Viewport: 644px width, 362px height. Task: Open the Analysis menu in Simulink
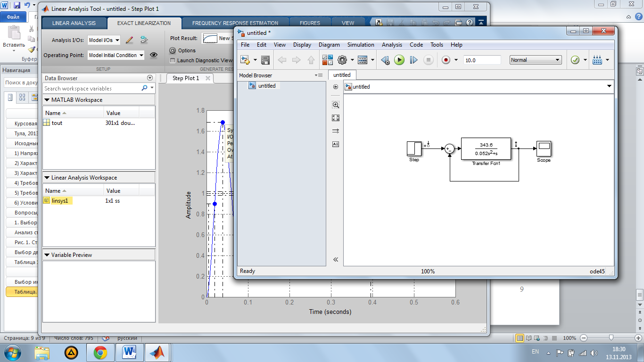tap(392, 45)
